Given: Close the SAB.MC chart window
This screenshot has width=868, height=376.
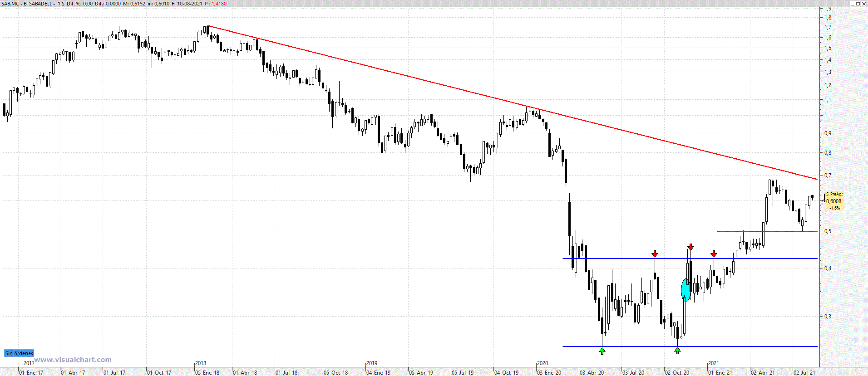Looking at the screenshot, I should click(864, 4).
